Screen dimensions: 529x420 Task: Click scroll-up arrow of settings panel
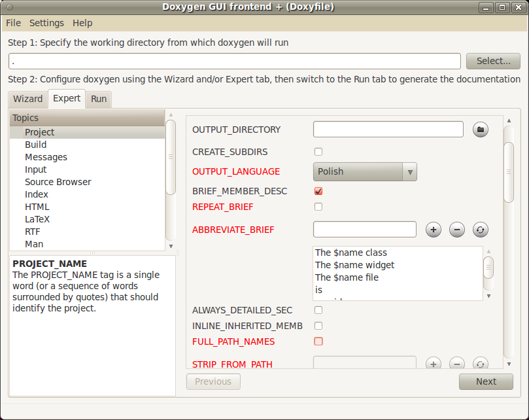(x=509, y=120)
